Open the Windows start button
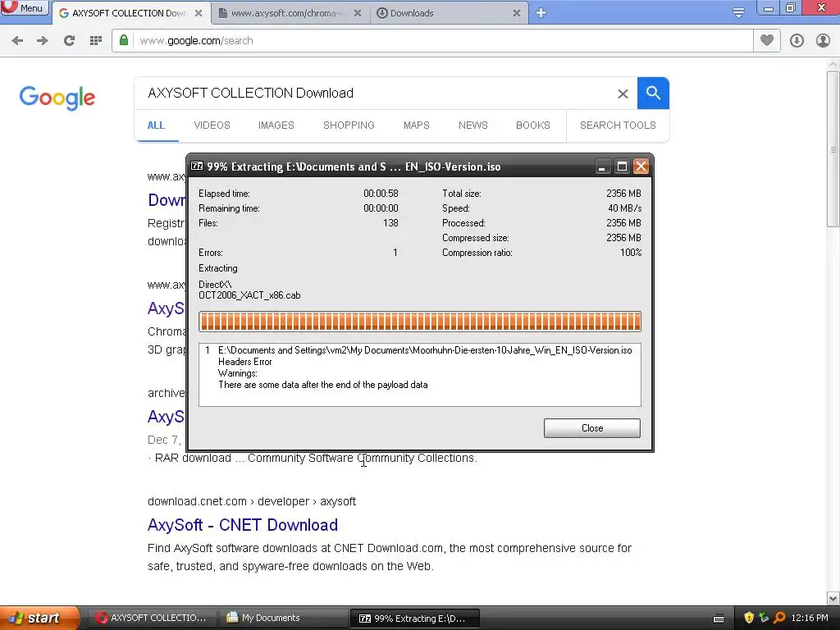 pos(39,618)
